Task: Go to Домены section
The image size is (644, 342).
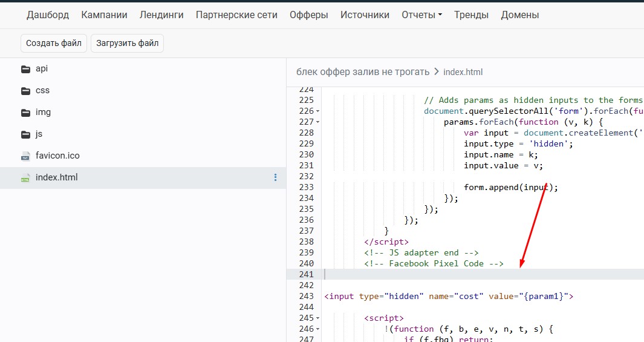Action: [520, 15]
